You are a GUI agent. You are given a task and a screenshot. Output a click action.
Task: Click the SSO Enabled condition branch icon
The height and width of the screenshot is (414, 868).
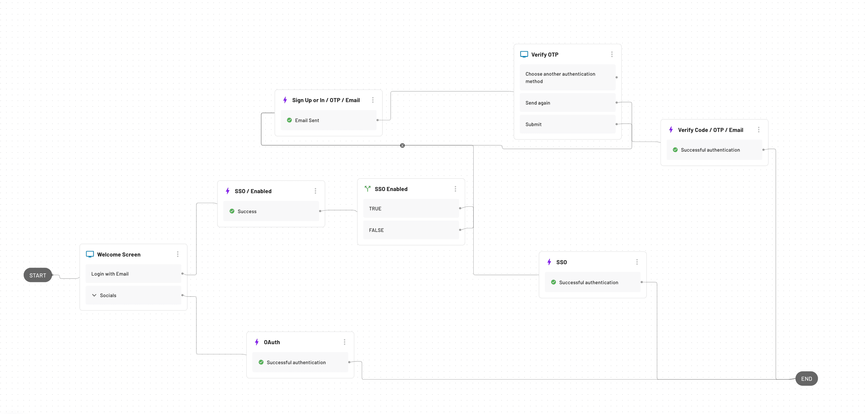368,189
